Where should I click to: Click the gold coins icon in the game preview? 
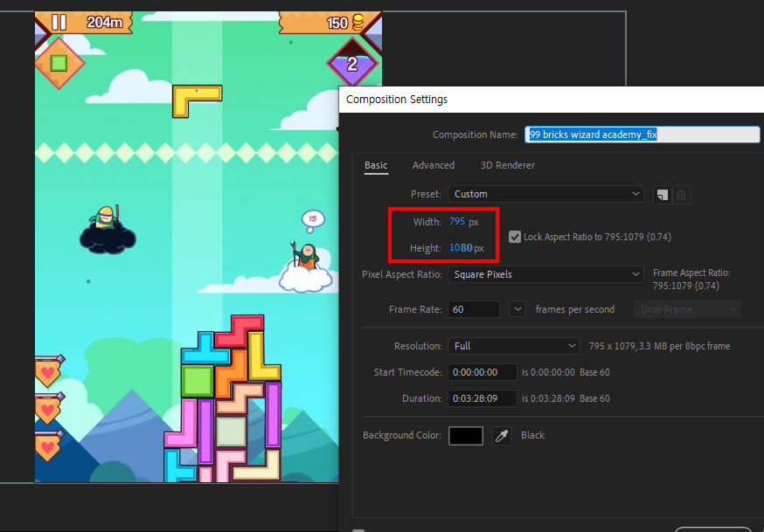coord(358,23)
